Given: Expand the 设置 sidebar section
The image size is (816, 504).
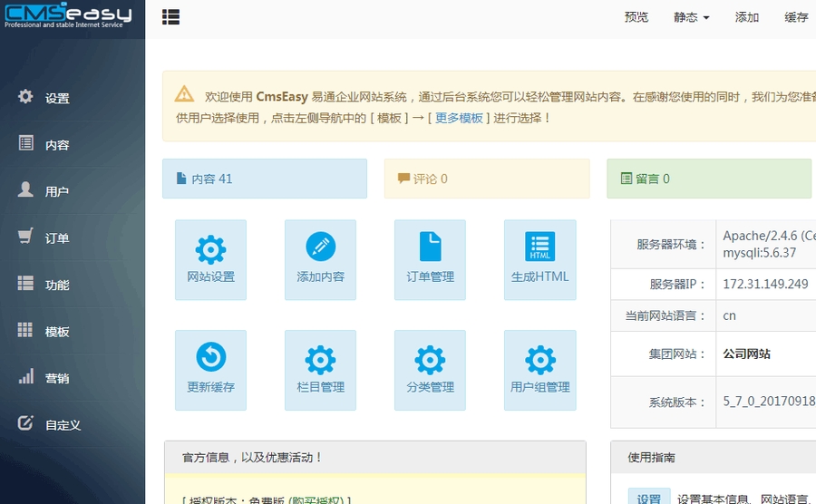Looking at the screenshot, I should (56, 98).
